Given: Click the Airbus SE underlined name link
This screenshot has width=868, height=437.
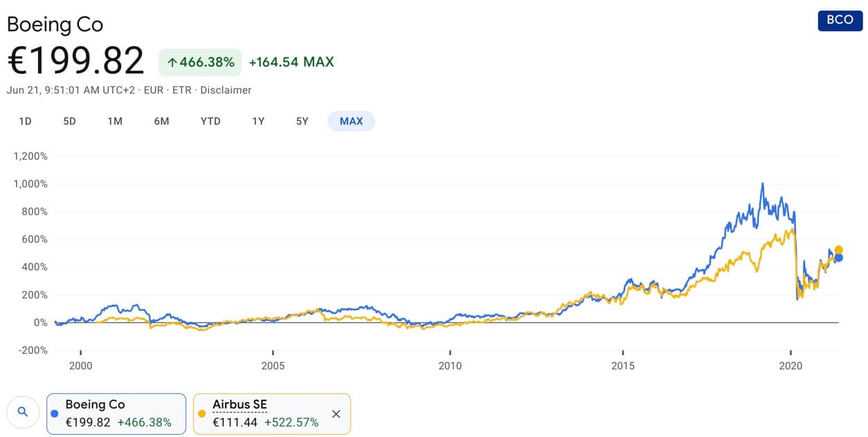Looking at the screenshot, I should pos(239,404).
